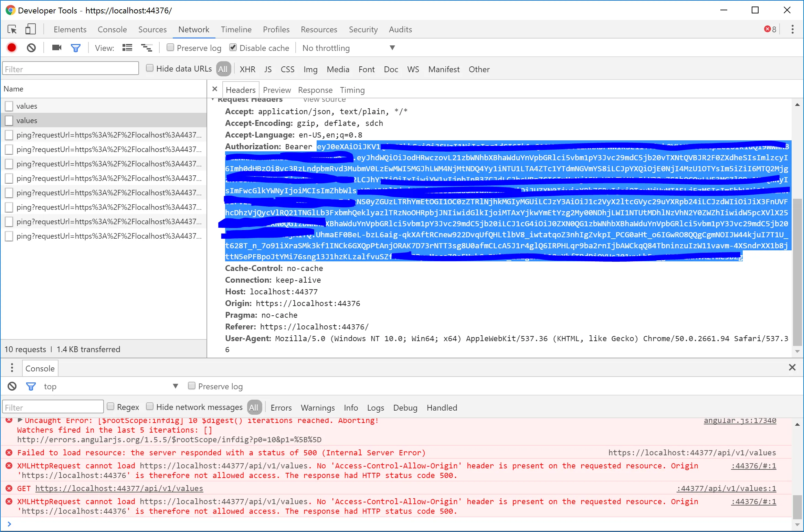Open the DevTools three-dot menu
Screen dimensions: 804x532
point(792,30)
